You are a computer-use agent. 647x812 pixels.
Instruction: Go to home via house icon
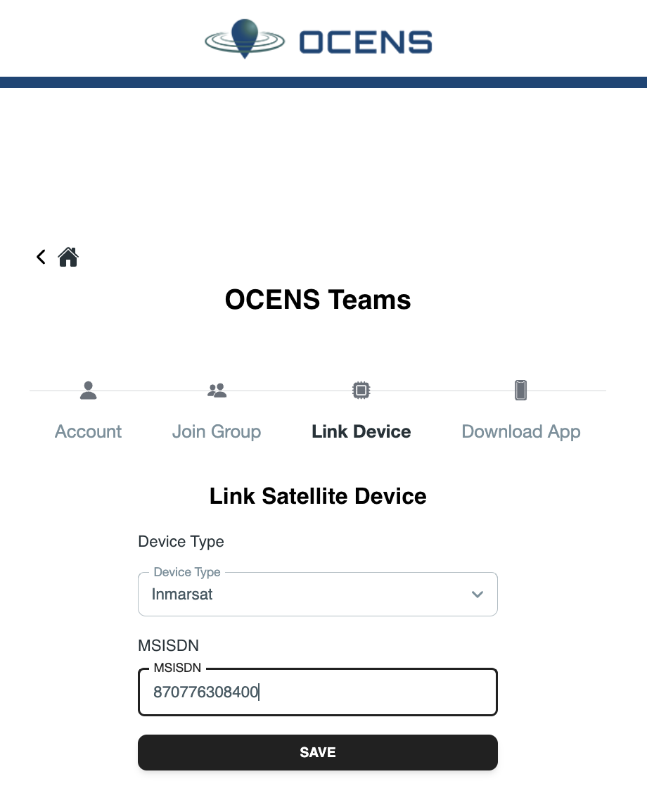[68, 257]
